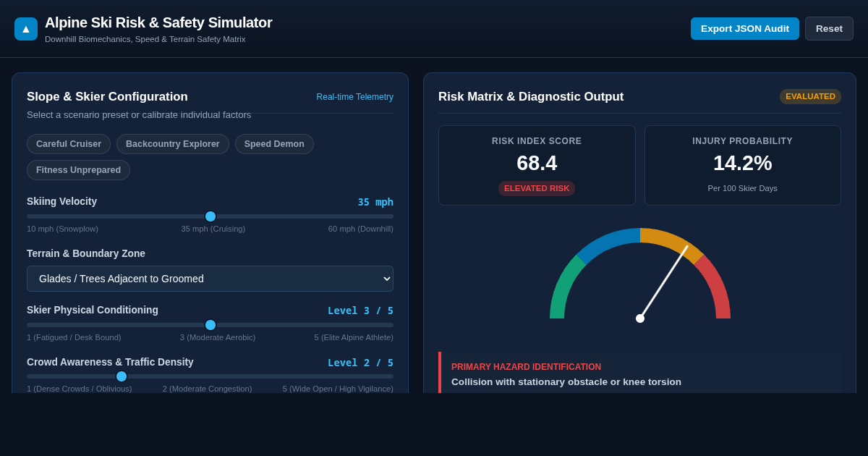868x456 pixels.
Task: Click the Primary Hazard Identification heading
Action: coord(526,367)
